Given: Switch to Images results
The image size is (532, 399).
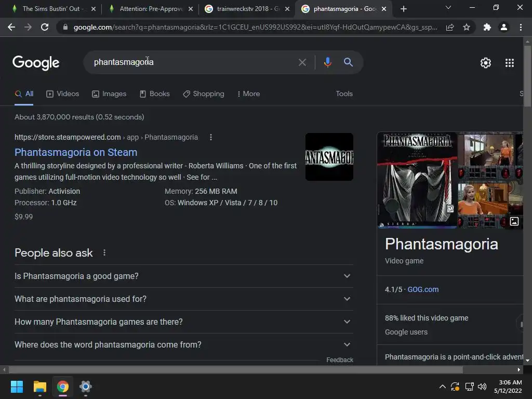Looking at the screenshot, I should 109,94.
